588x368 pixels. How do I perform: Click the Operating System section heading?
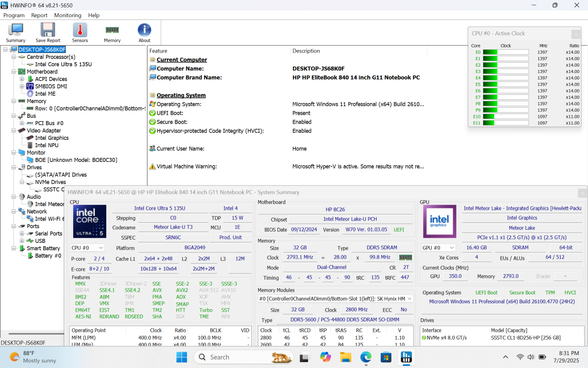pos(181,95)
